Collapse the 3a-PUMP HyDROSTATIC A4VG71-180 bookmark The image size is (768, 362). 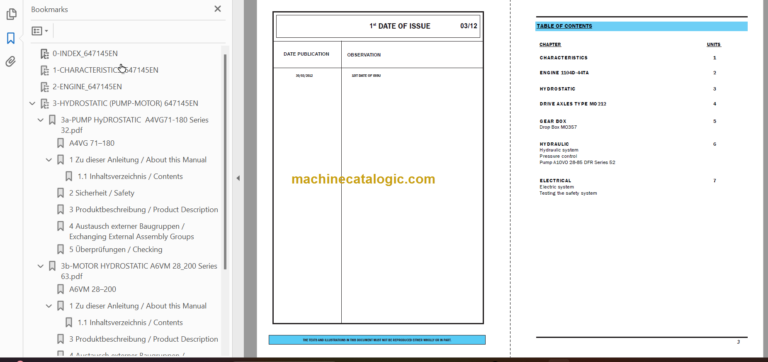point(41,120)
